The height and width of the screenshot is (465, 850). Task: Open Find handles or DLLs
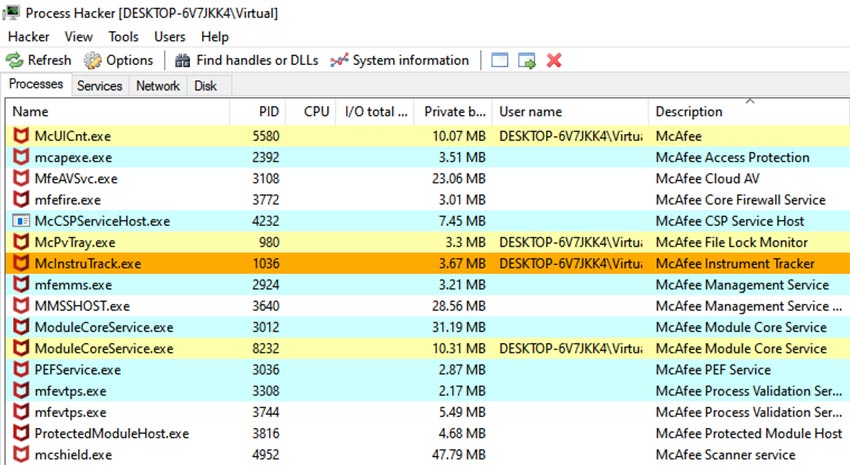click(x=247, y=60)
